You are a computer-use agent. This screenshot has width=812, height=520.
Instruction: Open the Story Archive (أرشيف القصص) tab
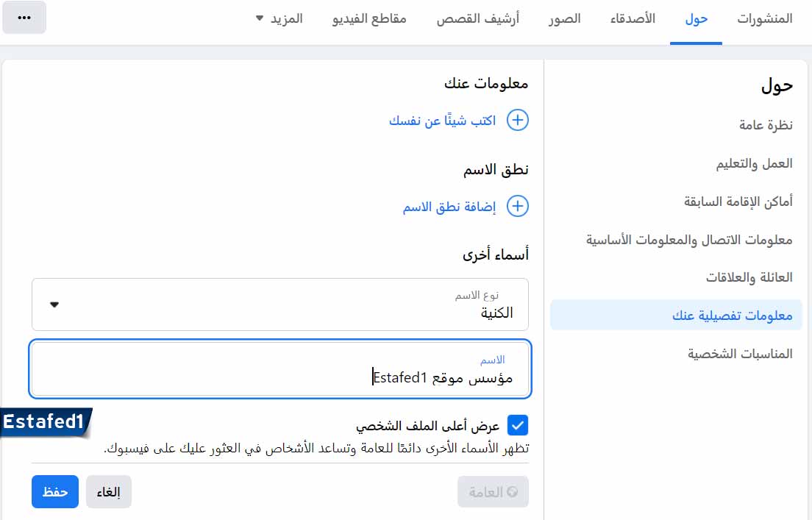(478, 18)
